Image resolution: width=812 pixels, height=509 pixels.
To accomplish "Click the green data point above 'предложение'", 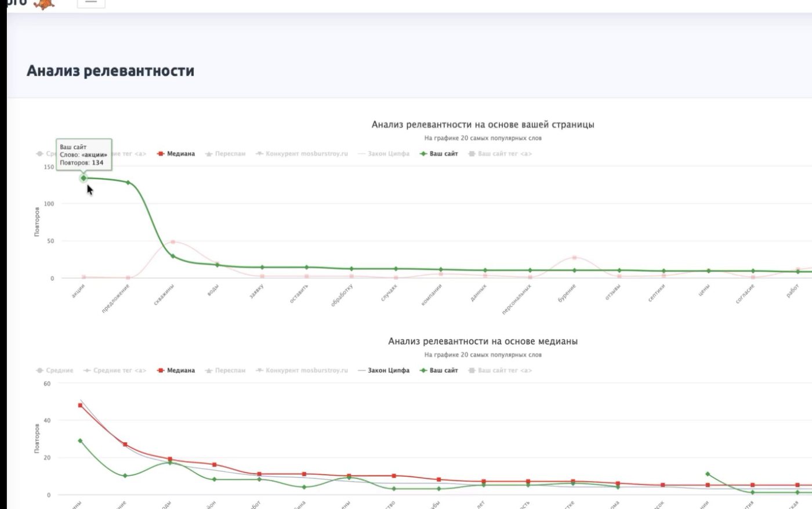I will (128, 182).
